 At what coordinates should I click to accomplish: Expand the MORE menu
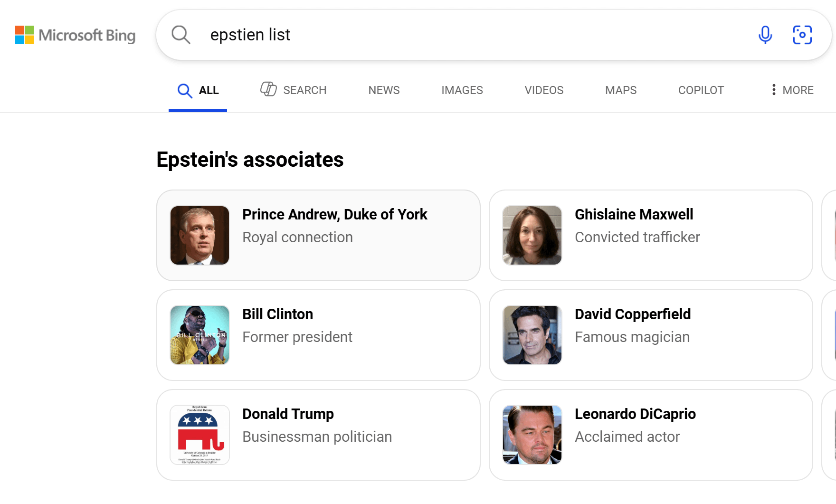tap(792, 90)
